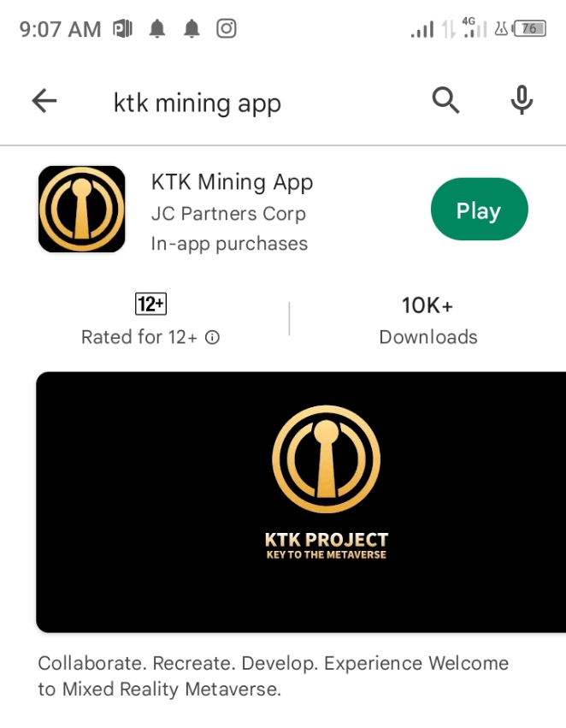This screenshot has height=728, width=566.
Task: Tap the first bell notification icon
Action: click(157, 29)
